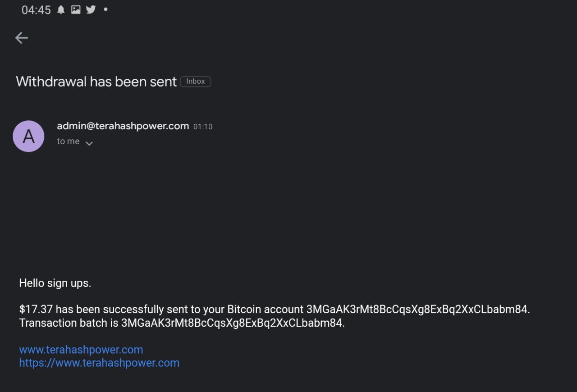Viewport: 577px width, 392px height.
Task: Click the subject 'Withdrawal has been sent'
Action: pos(96,82)
